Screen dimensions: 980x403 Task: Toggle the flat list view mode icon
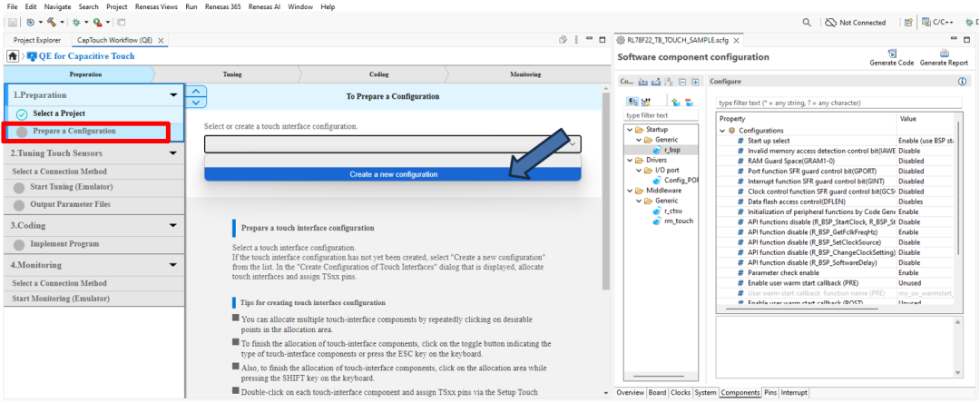coord(646,102)
